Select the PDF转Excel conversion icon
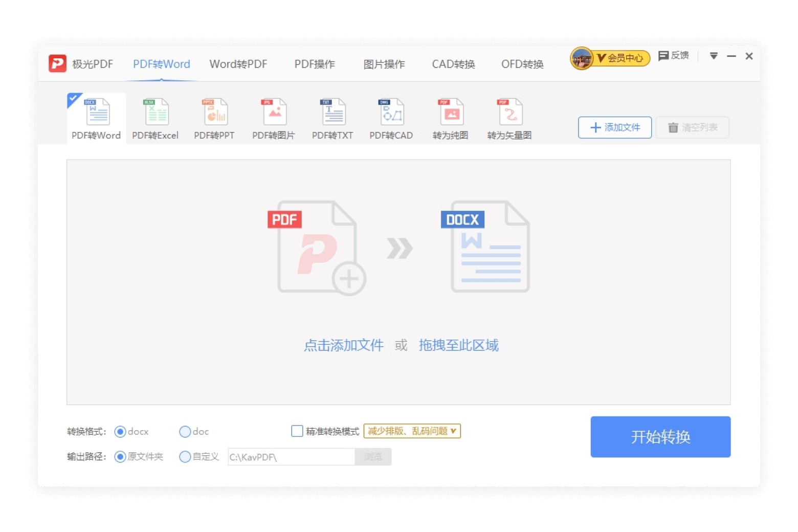 pyautogui.click(x=156, y=113)
